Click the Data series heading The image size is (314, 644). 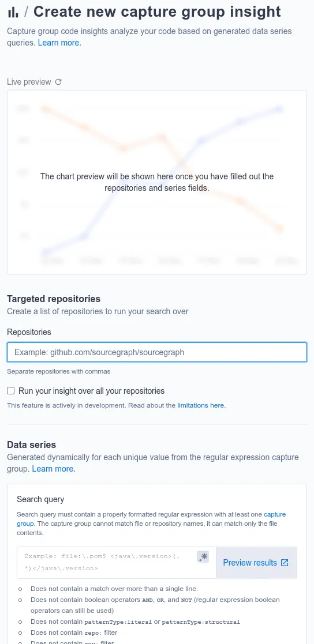(x=32, y=445)
